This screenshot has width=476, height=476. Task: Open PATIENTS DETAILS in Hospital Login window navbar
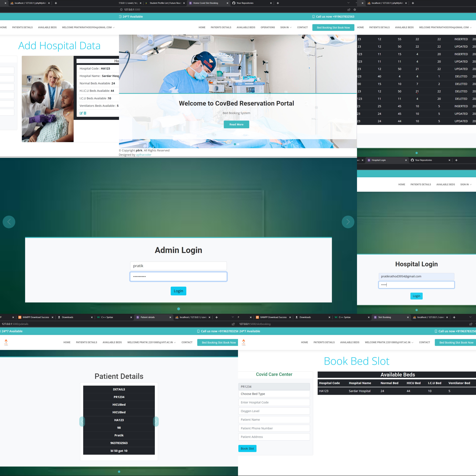[421, 185]
